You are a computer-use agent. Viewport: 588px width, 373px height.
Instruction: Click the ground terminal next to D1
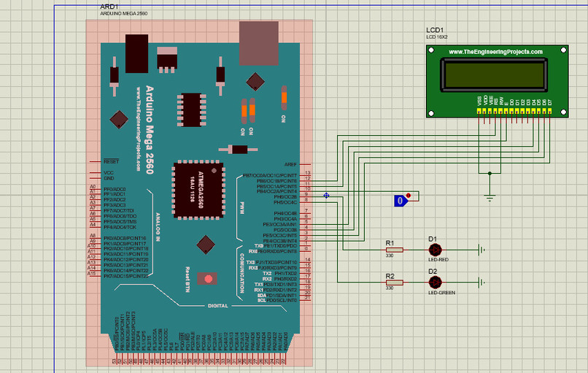point(481,250)
